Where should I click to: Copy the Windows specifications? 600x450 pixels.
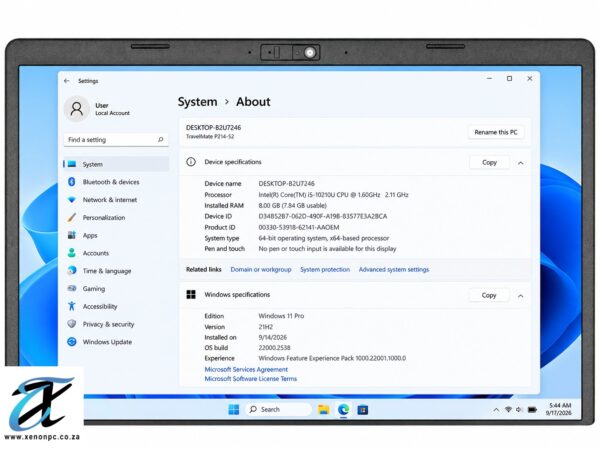[489, 295]
